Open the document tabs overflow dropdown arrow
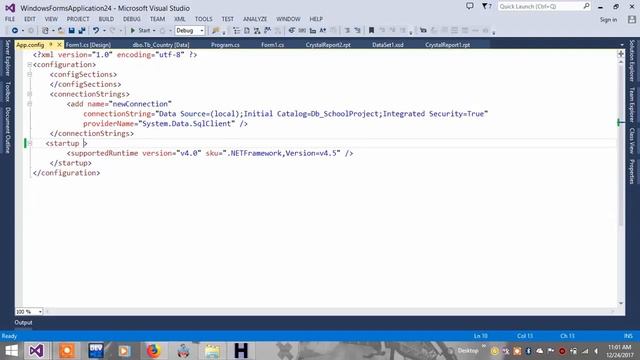 pyautogui.click(x=622, y=45)
